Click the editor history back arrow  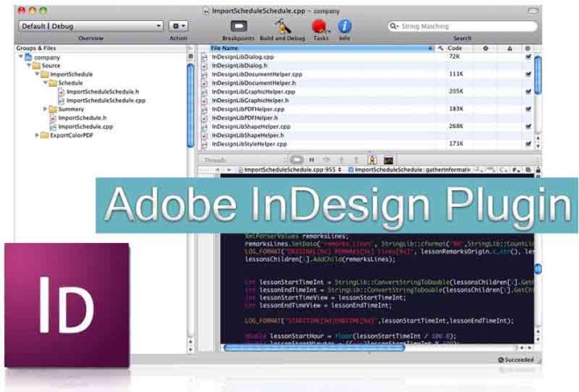click(218, 170)
